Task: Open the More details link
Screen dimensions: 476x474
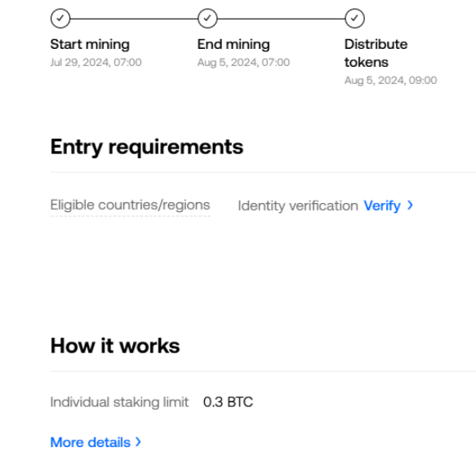Action: click(x=91, y=442)
